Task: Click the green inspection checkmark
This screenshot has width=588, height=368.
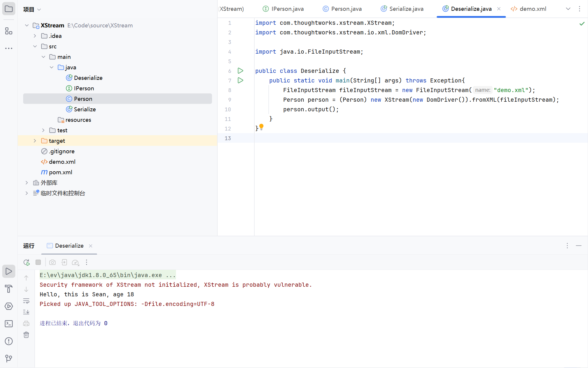Action: pyautogui.click(x=582, y=24)
